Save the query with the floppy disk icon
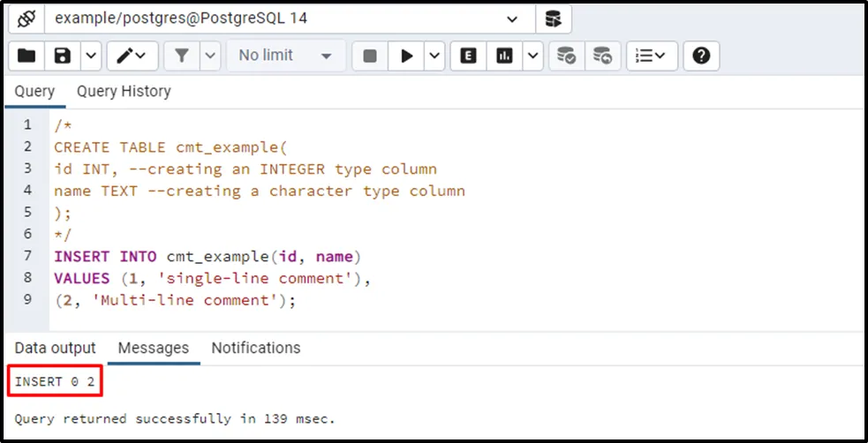The width and height of the screenshot is (868, 443). point(62,56)
